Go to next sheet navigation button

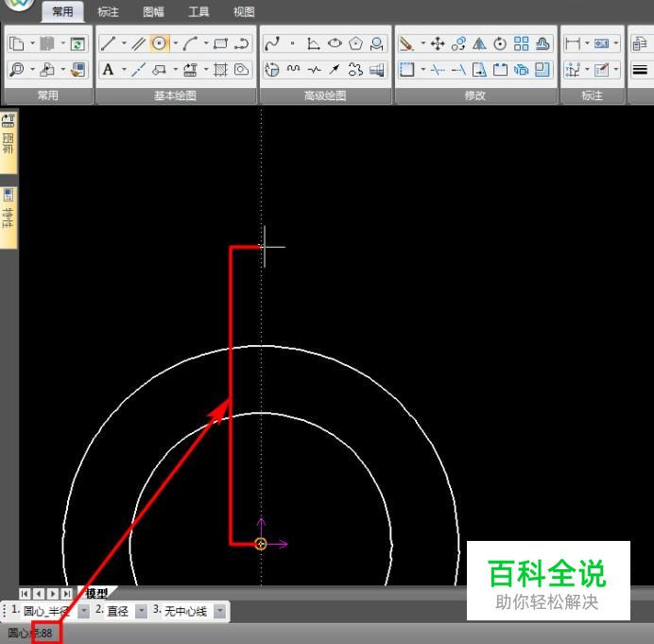tap(53, 593)
